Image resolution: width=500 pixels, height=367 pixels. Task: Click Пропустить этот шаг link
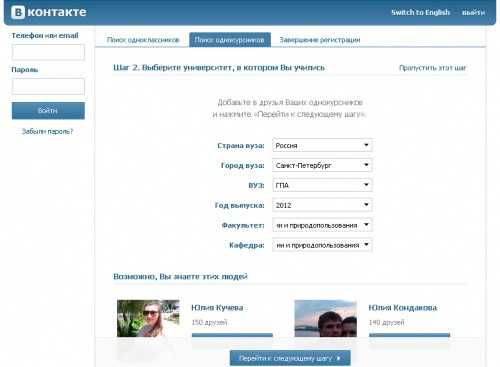pos(433,68)
